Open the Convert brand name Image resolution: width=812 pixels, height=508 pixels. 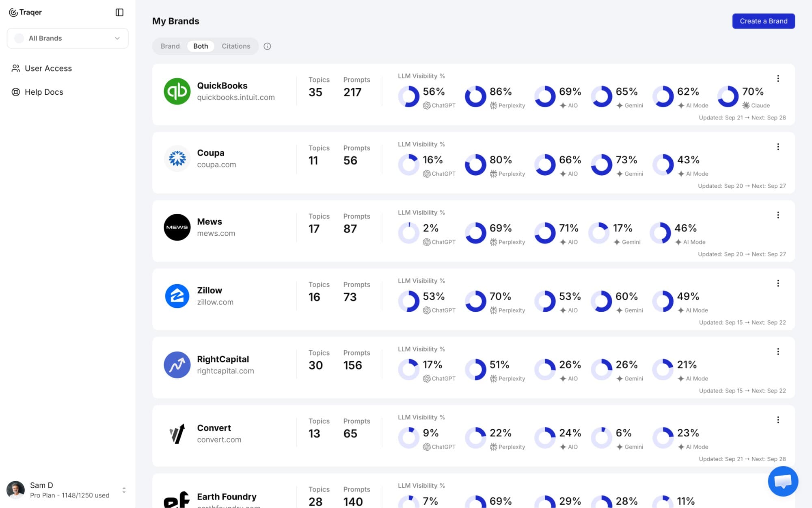click(214, 428)
